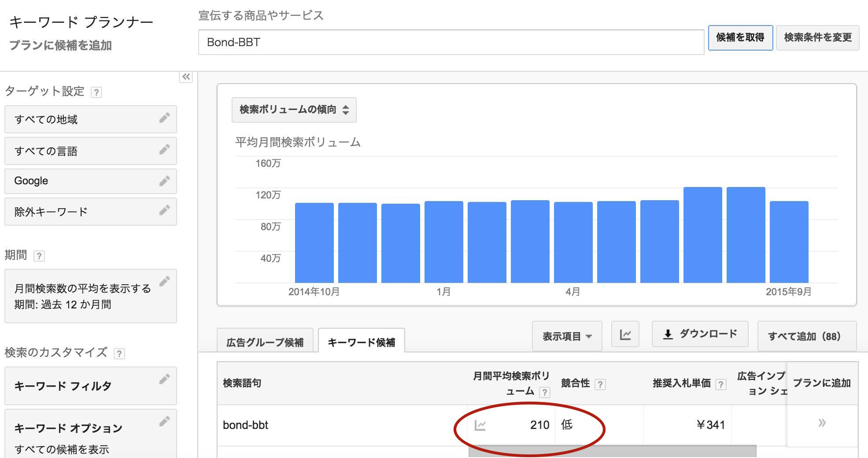
Task: Click help icon beside 競合性
Action: [600, 385]
